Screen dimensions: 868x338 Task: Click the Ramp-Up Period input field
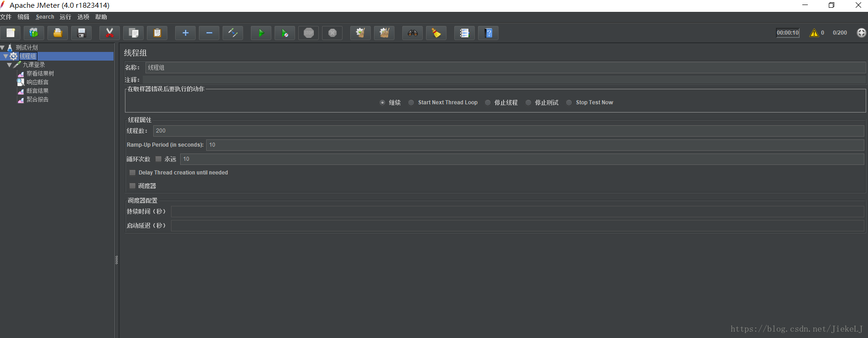coord(535,145)
